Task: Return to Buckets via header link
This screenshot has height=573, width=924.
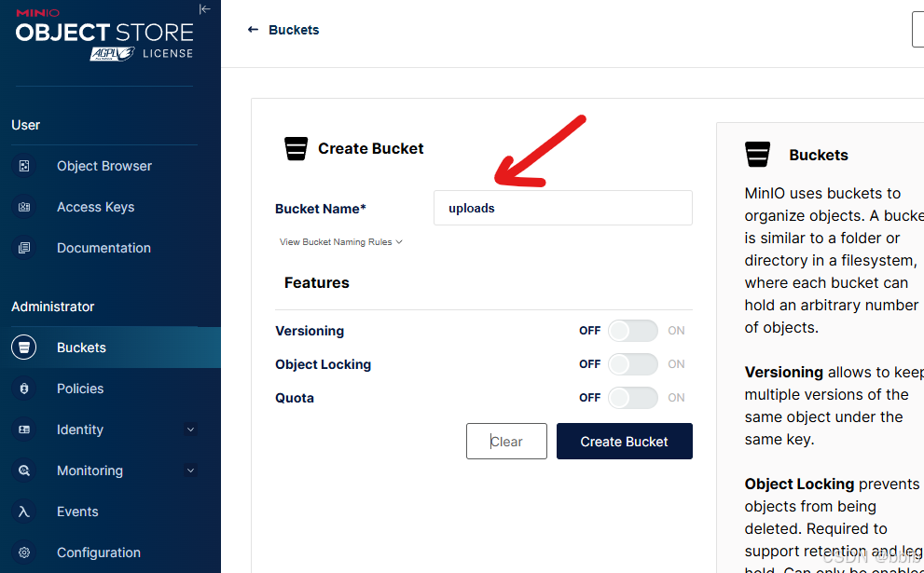Action: click(294, 30)
